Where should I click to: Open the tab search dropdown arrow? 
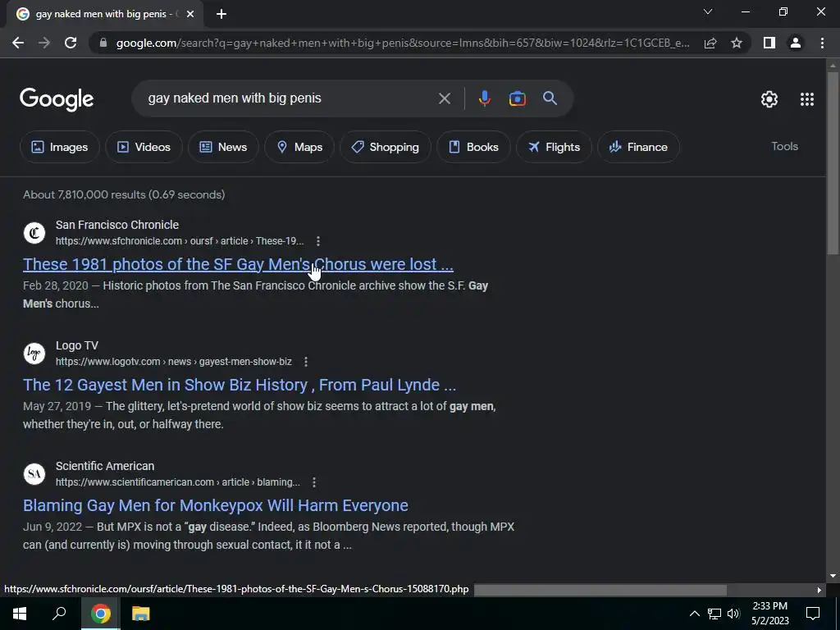click(x=708, y=11)
